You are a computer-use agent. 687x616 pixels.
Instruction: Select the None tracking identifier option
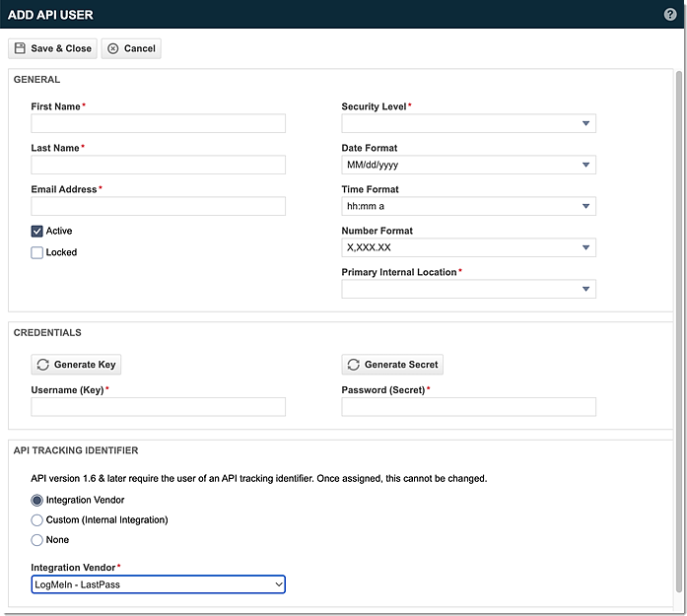coord(37,539)
